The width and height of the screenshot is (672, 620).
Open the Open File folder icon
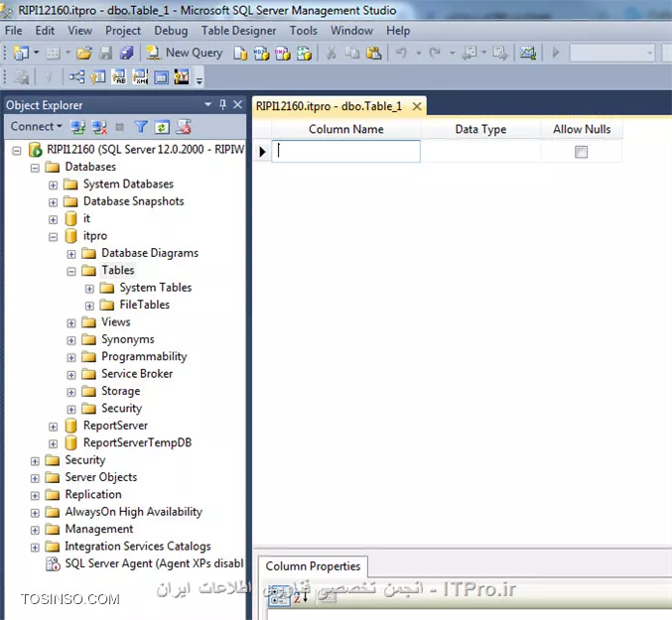pyautogui.click(x=84, y=54)
